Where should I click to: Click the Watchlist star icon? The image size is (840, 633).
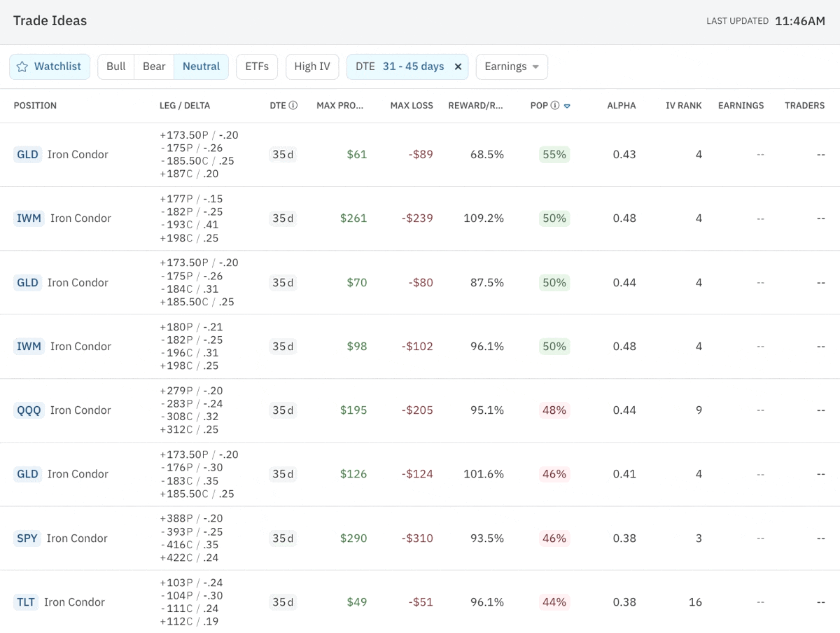[22, 67]
